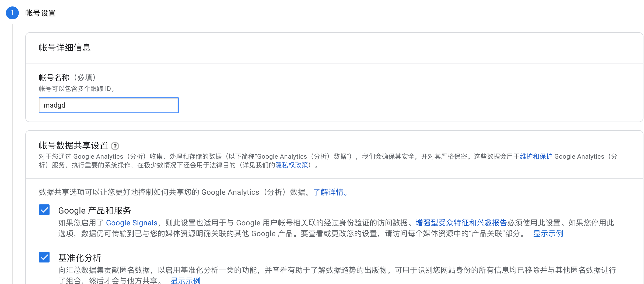Click the help icon beside 帐号数据共享设置

(x=115, y=146)
